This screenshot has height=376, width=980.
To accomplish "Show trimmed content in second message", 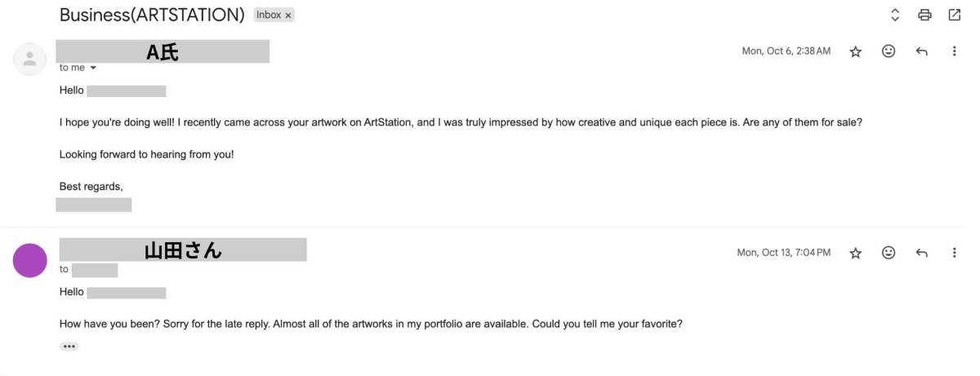I will 69,347.
